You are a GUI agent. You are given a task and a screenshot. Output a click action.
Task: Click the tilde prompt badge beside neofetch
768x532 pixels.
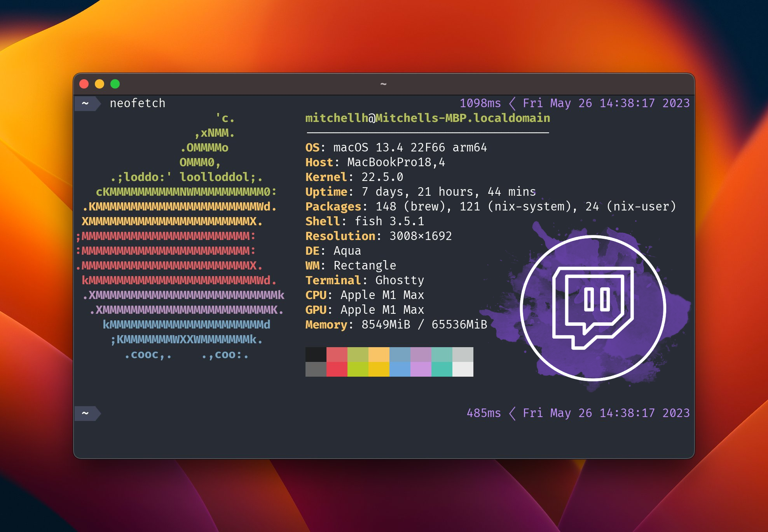86,103
